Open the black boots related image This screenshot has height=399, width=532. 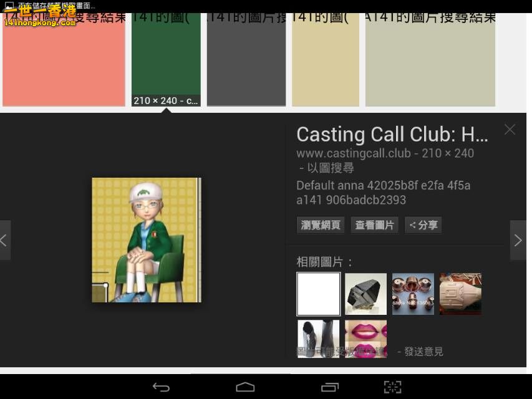coord(318,339)
